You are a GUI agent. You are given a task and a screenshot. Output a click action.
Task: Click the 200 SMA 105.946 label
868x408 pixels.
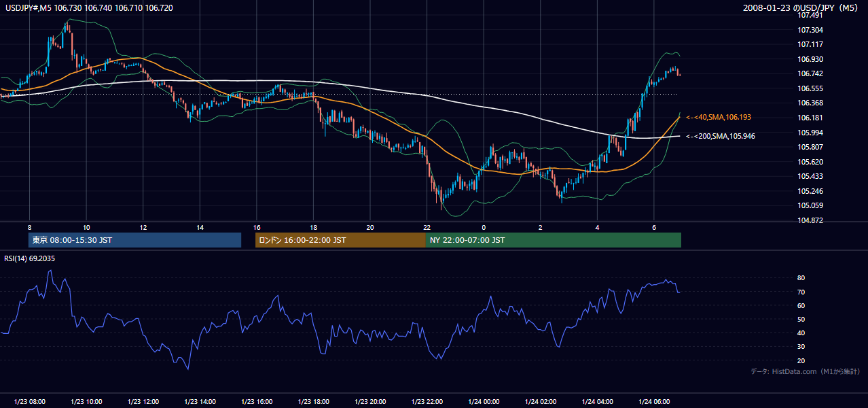tap(721, 137)
